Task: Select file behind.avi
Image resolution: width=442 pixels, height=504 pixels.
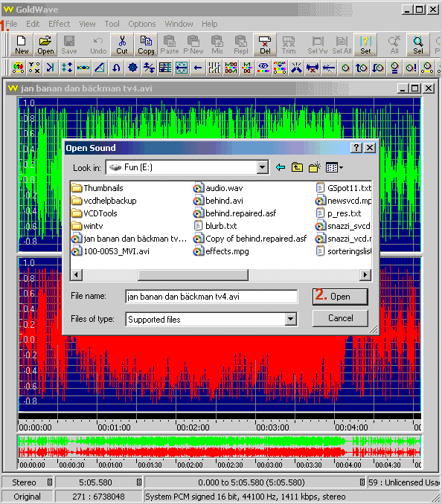Action: click(x=218, y=201)
